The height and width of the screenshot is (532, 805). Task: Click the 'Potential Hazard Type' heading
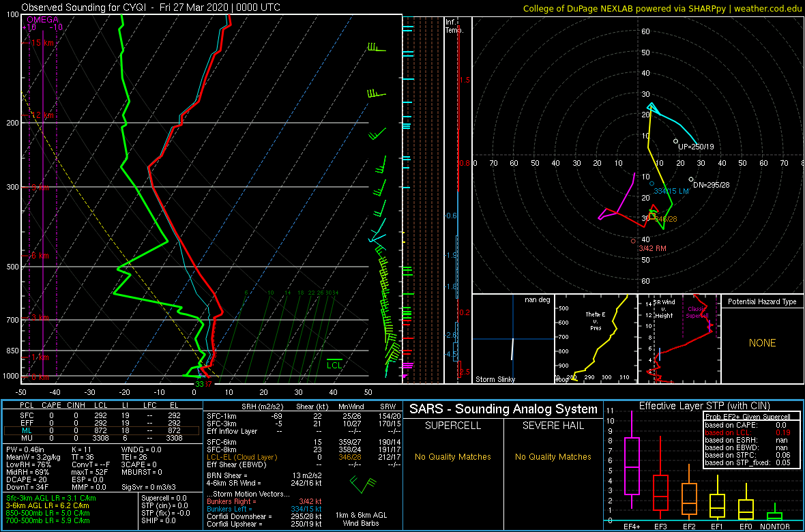click(763, 301)
